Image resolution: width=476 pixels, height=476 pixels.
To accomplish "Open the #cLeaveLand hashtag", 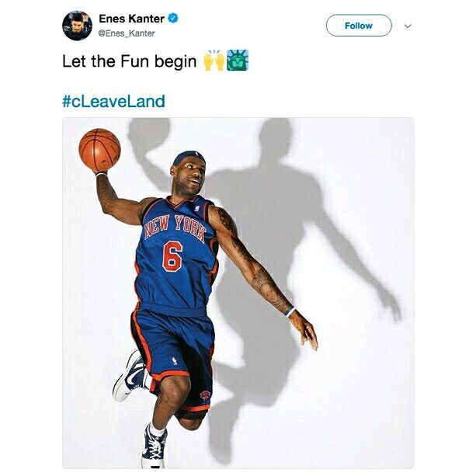I will (113, 101).
